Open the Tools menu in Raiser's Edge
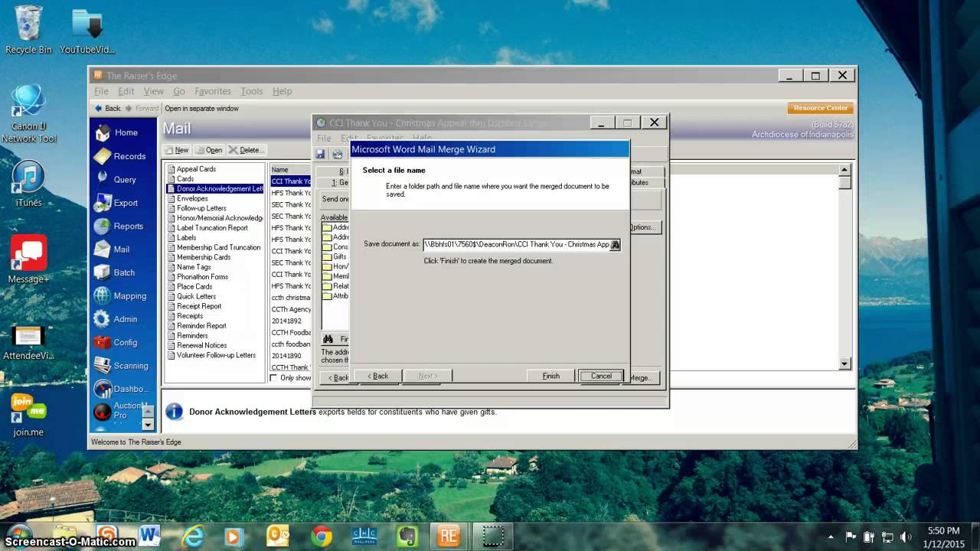The image size is (980, 551). [x=251, y=91]
